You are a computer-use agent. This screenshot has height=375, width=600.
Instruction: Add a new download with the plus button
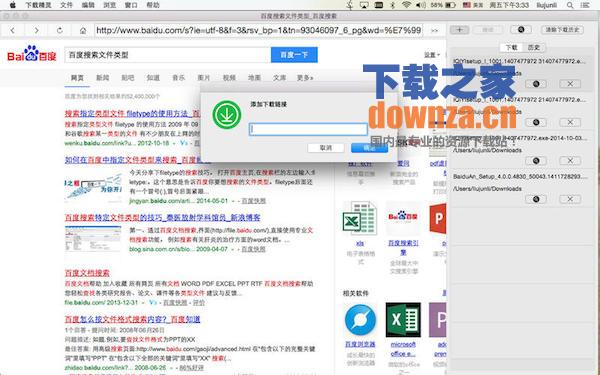coord(459,29)
